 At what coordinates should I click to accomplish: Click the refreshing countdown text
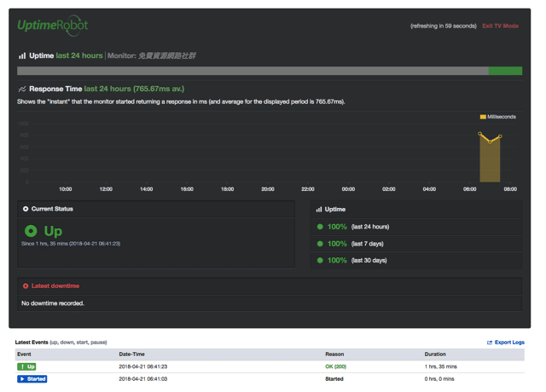444,26
